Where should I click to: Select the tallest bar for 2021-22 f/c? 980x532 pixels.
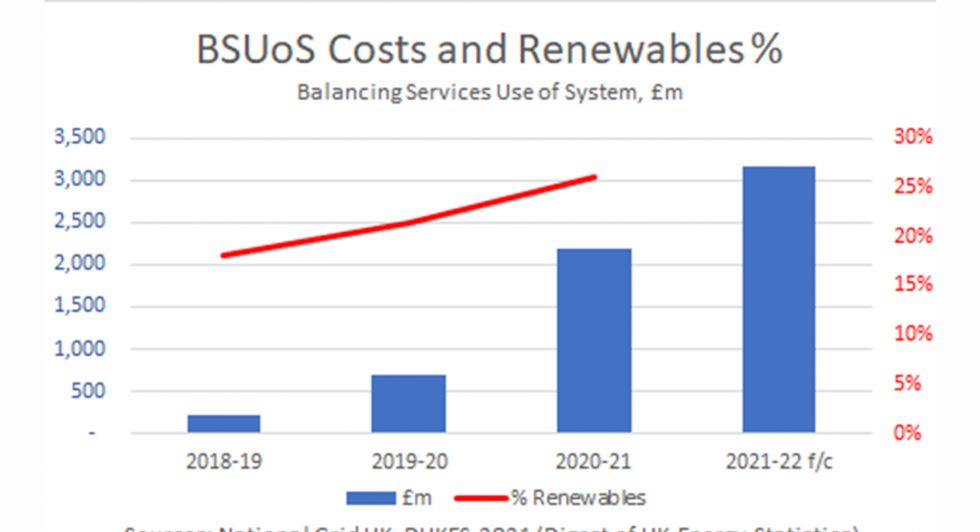(778, 299)
